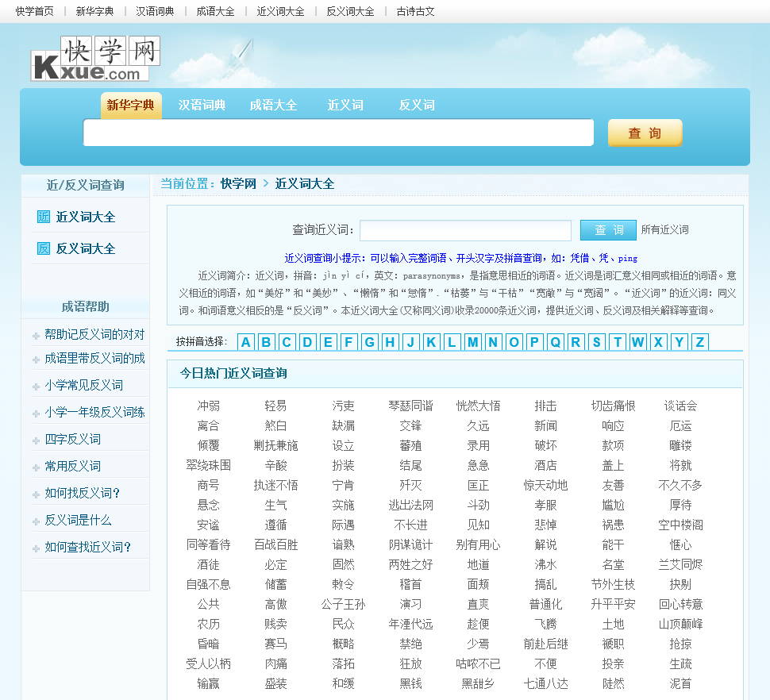Pick letter S in pinyin selector

(x=596, y=342)
